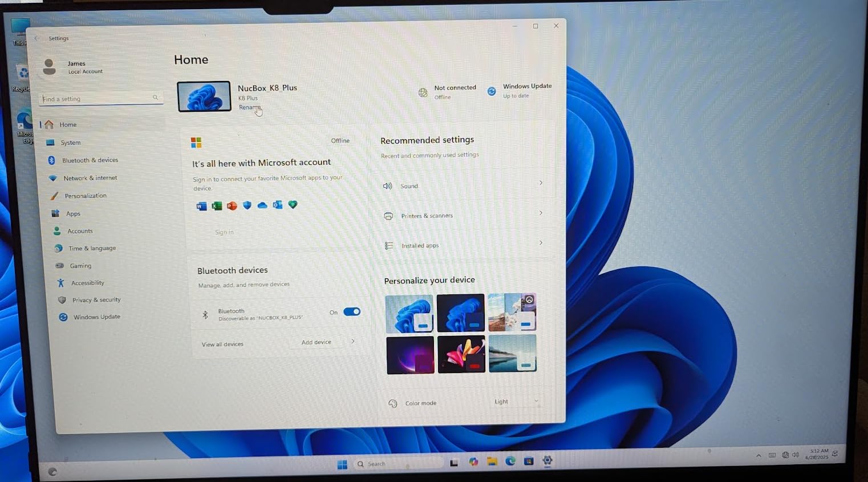The width and height of the screenshot is (868, 482).
Task: Click the Network & internet wifi icon
Action: (53, 178)
